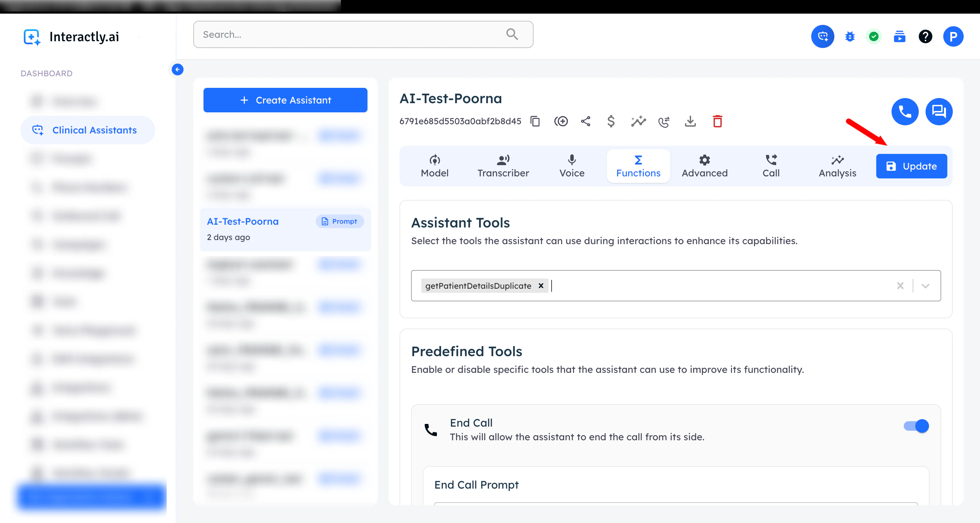
Task: Open the Advanced tab
Action: 704,166
